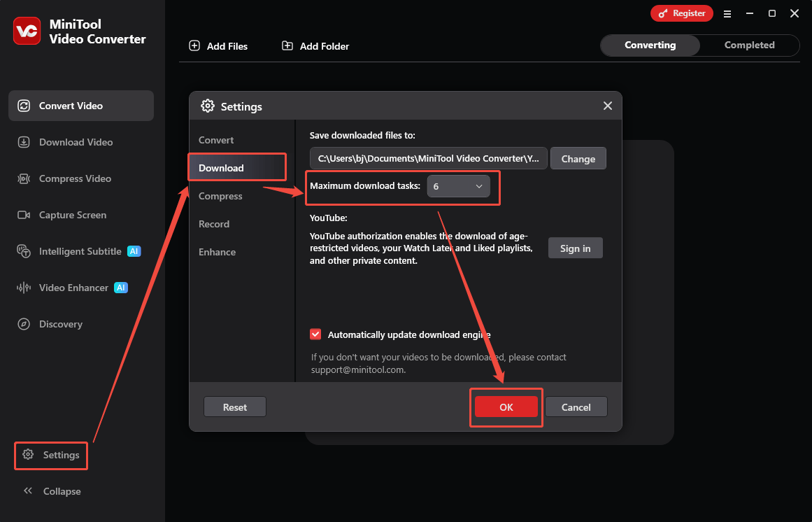Click the gear icon in the Settings dialog title
Image resolution: width=812 pixels, height=522 pixels.
pos(208,106)
